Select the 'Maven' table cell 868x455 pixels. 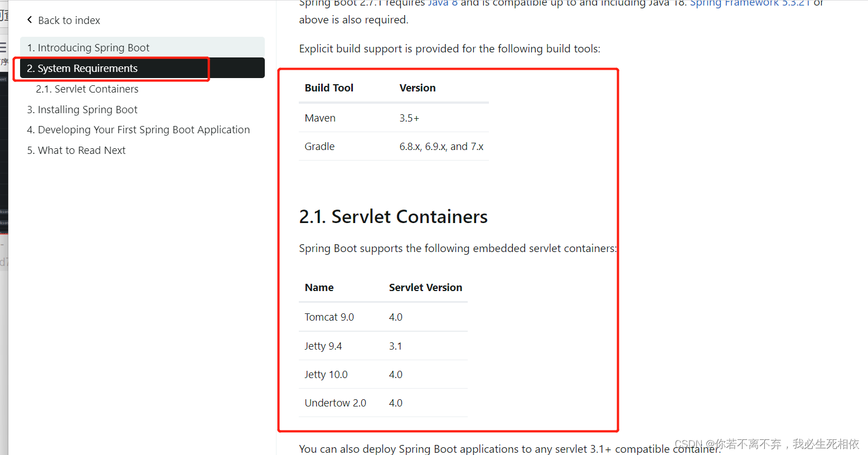pyautogui.click(x=320, y=118)
